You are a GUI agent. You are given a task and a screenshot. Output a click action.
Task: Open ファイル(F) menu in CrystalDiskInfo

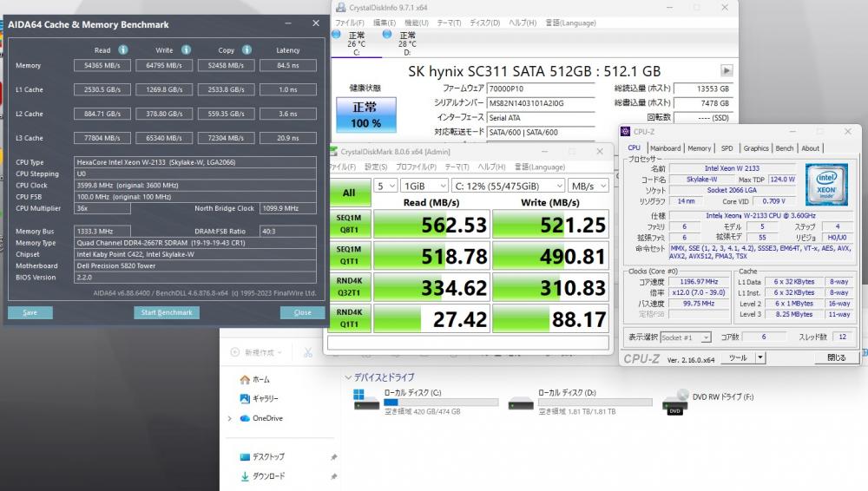pos(349,23)
